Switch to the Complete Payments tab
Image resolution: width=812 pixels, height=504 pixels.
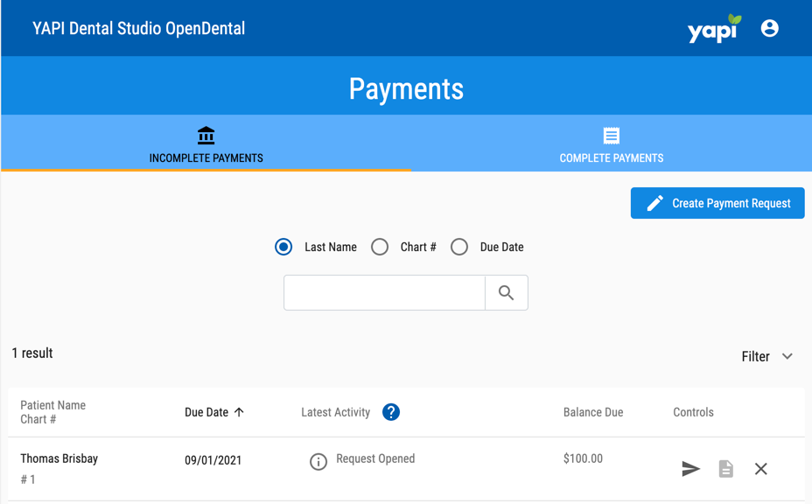[611, 145]
